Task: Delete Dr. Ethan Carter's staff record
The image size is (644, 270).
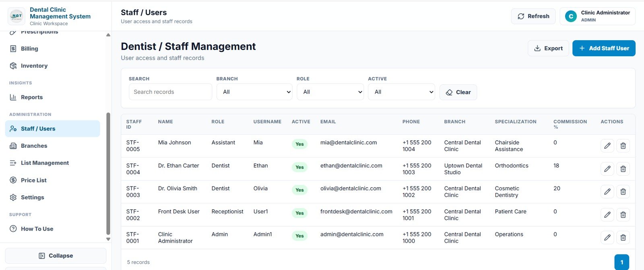Action: click(x=623, y=169)
